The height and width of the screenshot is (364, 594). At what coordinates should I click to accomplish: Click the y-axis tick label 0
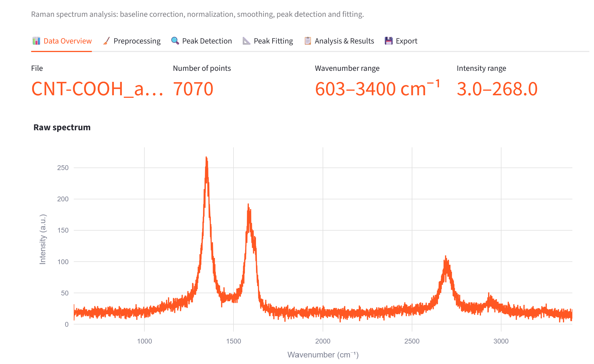67,324
